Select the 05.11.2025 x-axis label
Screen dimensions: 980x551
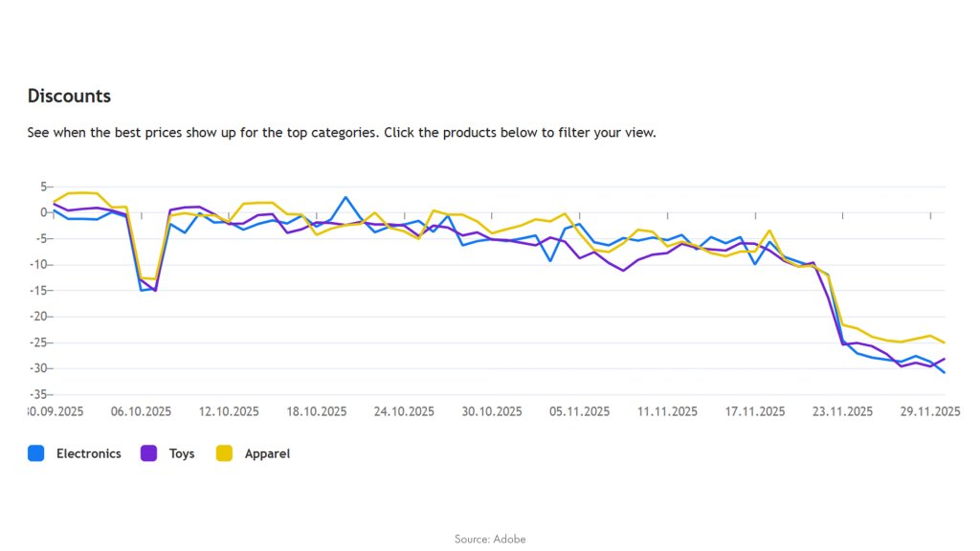pos(579,411)
